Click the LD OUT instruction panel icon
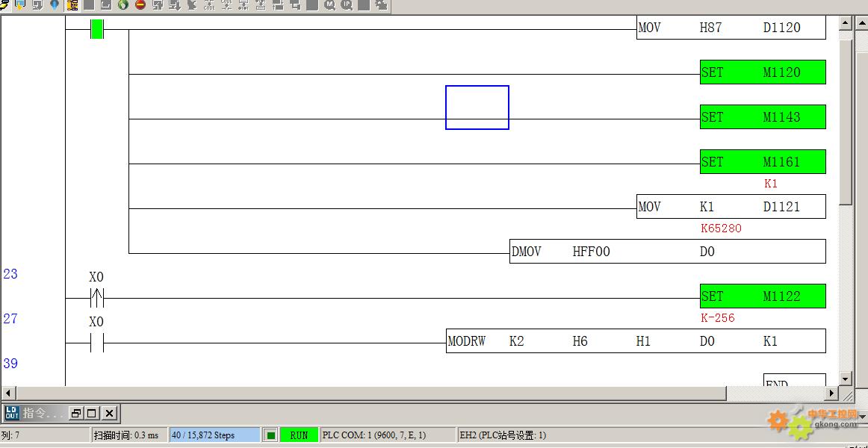Viewport: 868px width, 448px height. click(x=12, y=413)
